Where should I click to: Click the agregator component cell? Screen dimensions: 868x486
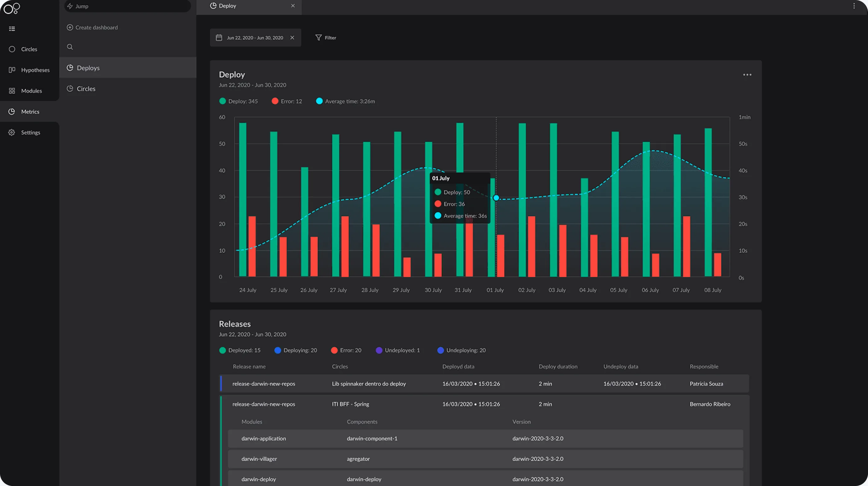pos(358,459)
